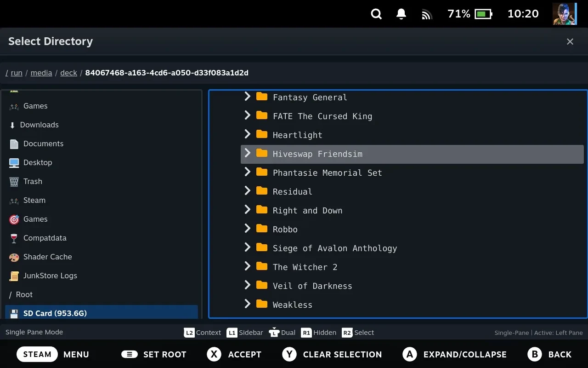Check the Wi-Fi signal icon
Screen dimensions: 588x368
pyautogui.click(x=427, y=15)
